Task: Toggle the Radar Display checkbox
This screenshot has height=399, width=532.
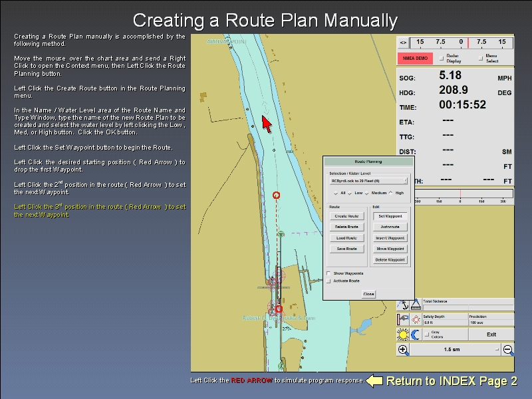Action: click(x=442, y=59)
